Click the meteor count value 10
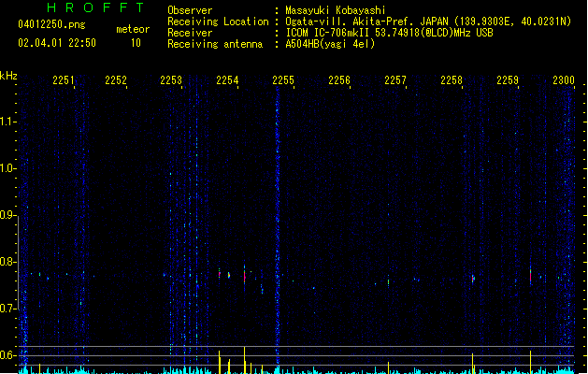The image size is (588, 374). tap(136, 43)
